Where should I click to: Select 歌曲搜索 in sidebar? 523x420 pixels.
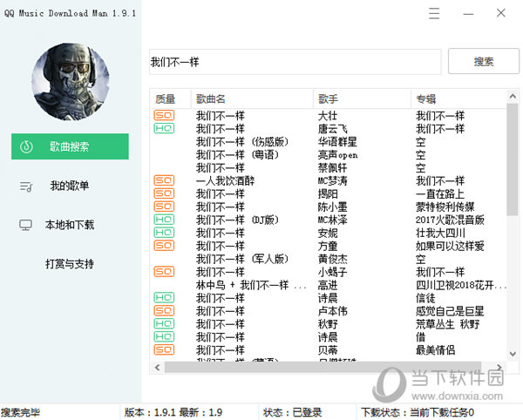point(70,146)
